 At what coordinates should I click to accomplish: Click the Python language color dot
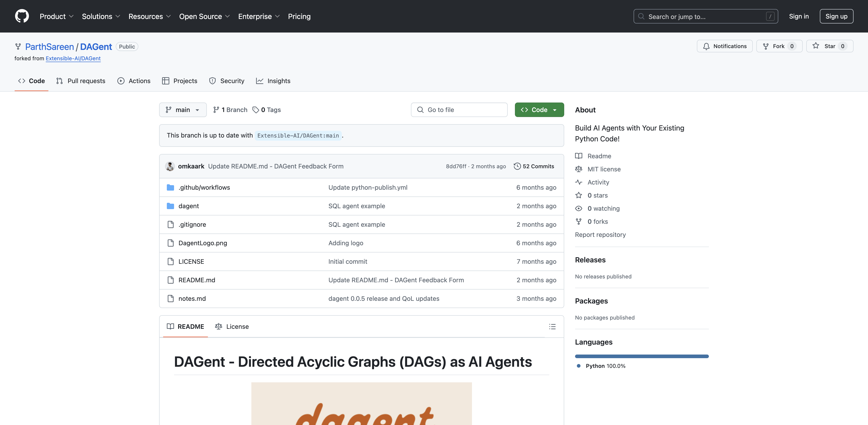579,366
